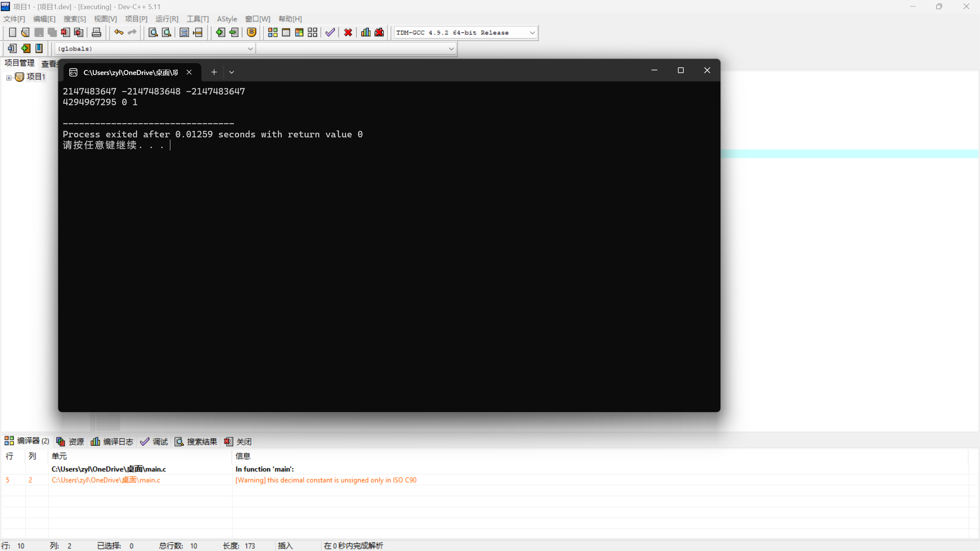Image resolution: width=980 pixels, height=551 pixels.
Task: Click the purple checkmark debug icon
Action: pyautogui.click(x=330, y=33)
